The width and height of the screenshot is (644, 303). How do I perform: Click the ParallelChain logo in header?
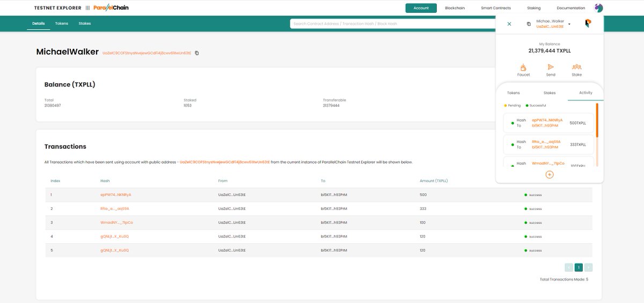point(111,8)
